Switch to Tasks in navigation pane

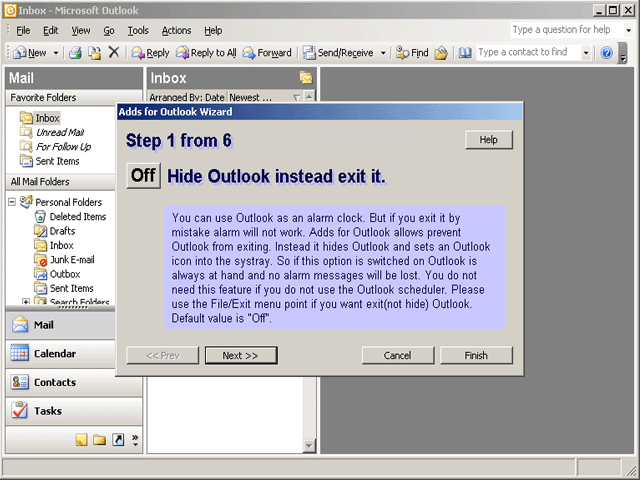(73, 411)
